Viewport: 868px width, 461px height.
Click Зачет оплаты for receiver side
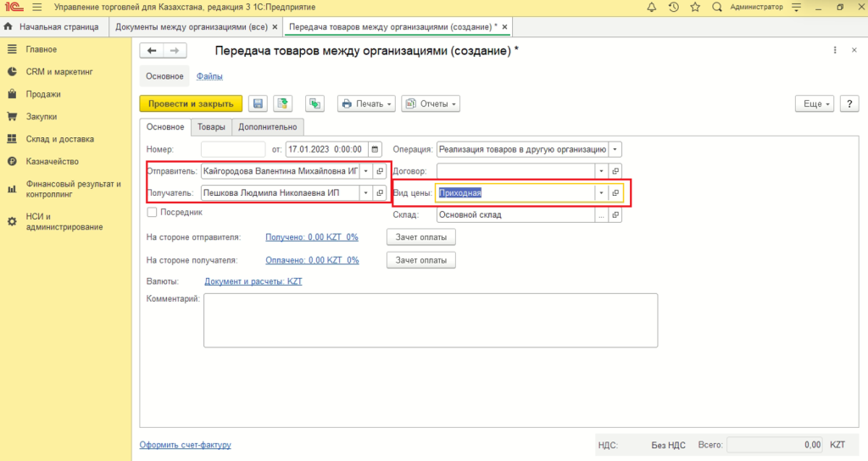[421, 260]
